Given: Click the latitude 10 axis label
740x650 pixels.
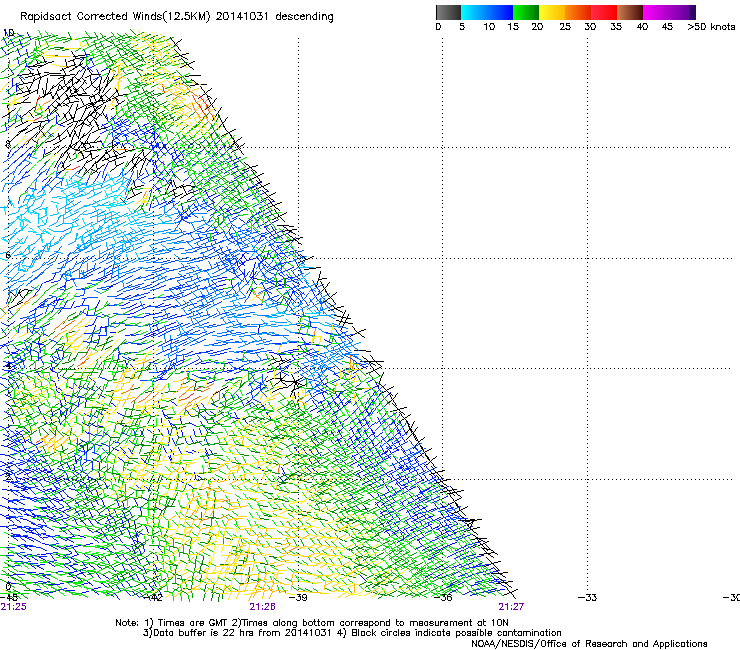Looking at the screenshot, I should tap(8, 33).
